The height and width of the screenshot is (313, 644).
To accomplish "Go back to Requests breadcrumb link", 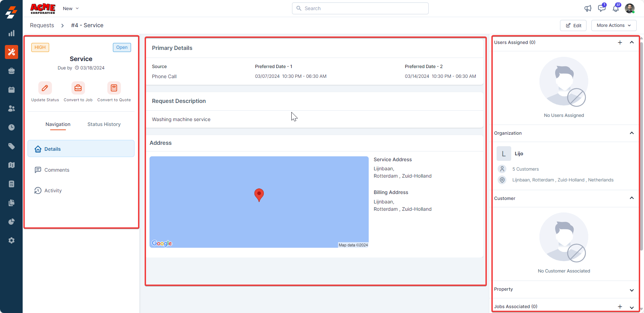I will (x=42, y=25).
